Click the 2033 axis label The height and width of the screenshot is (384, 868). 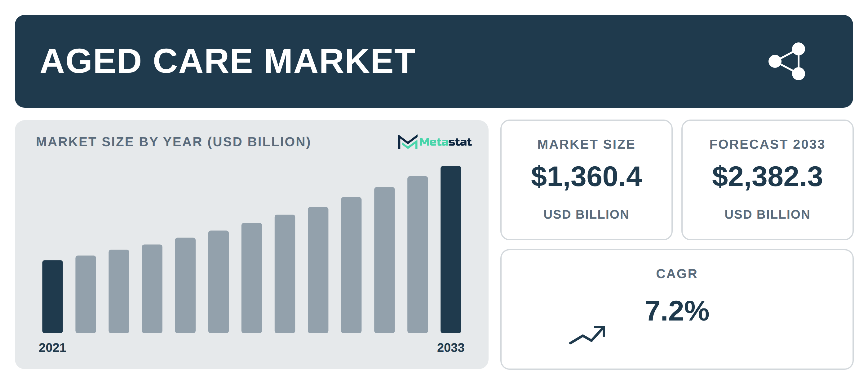pyautogui.click(x=450, y=348)
